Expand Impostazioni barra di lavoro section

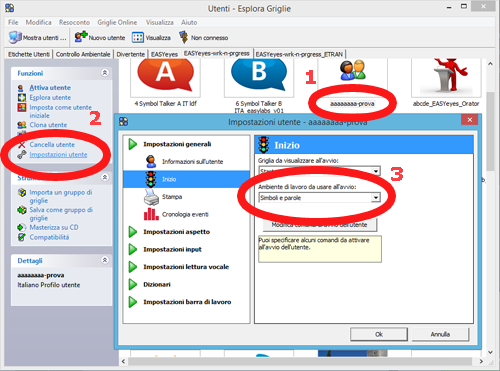click(x=133, y=302)
